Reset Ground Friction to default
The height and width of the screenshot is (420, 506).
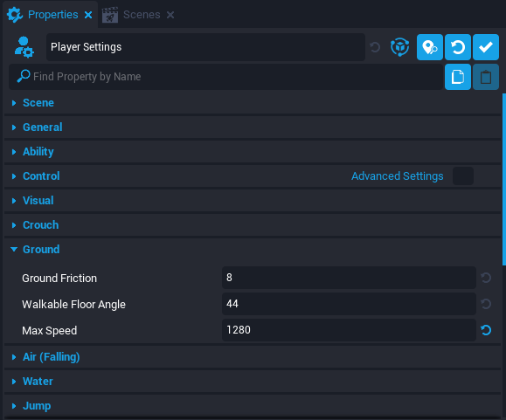pyautogui.click(x=486, y=278)
